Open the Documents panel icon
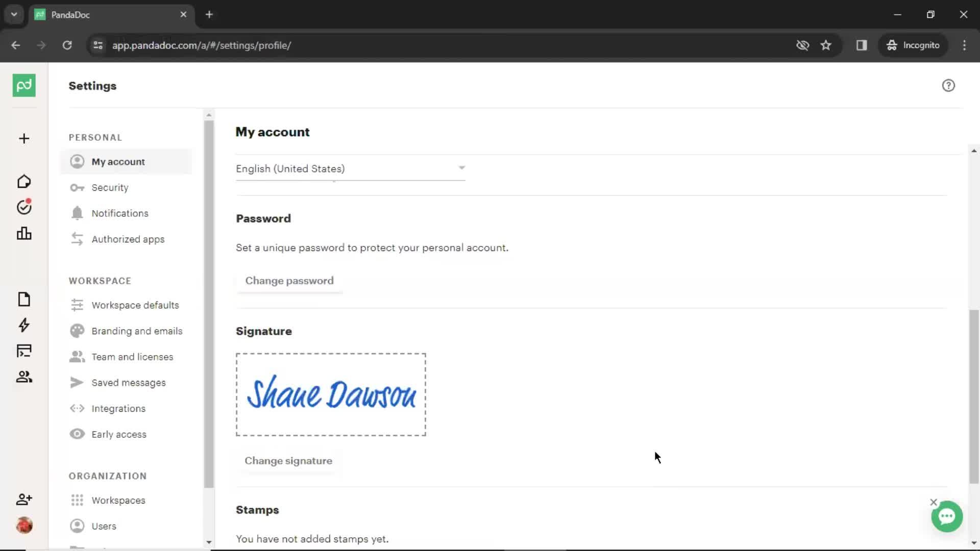Viewport: 980px width, 551px height. pyautogui.click(x=23, y=298)
